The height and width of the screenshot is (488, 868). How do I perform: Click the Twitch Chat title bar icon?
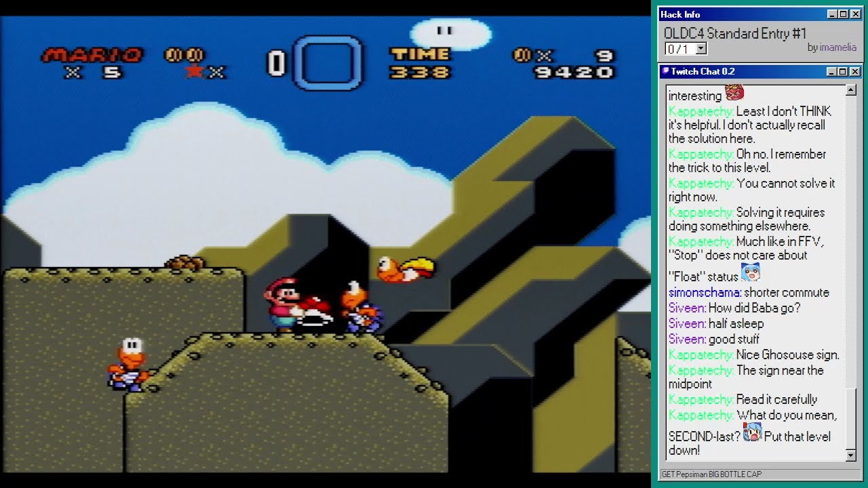[x=665, y=71]
